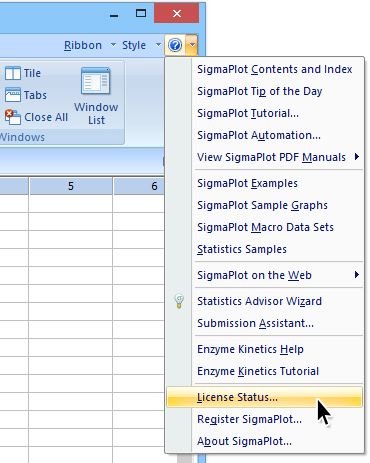Viewport: 370px width, 463px height.
Task: Click the light bulb icon beside Statistics Advisor Wizard
Action: (179, 301)
